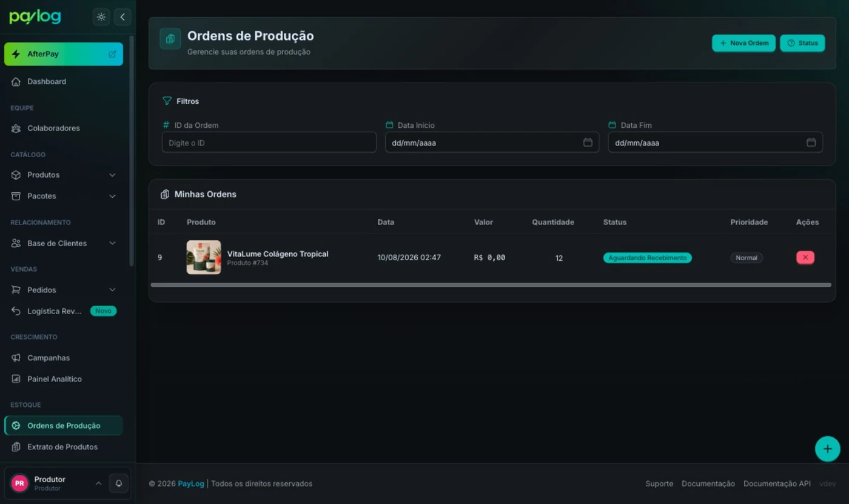Click the Novo badge beside Logística Reversa

103,311
